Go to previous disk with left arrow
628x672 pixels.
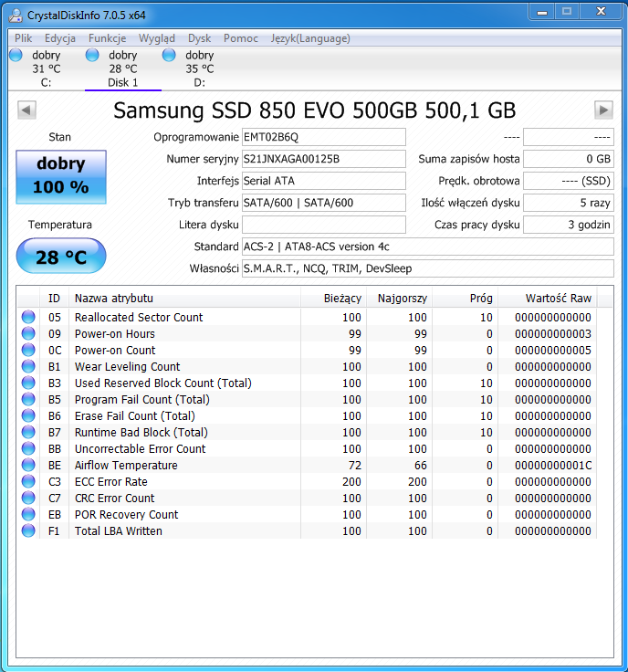pyautogui.click(x=26, y=110)
